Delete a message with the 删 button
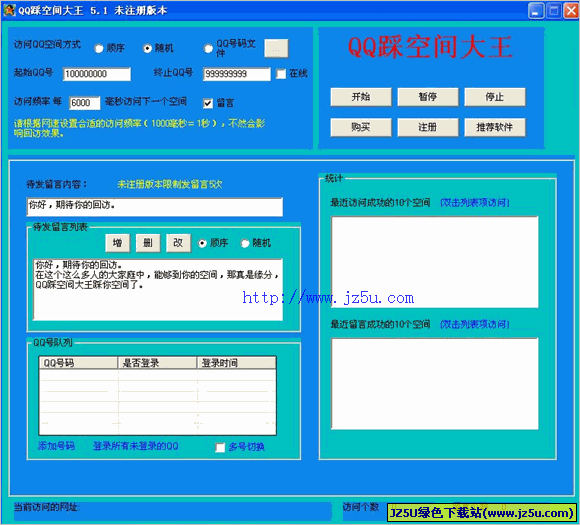580x525 pixels. pyautogui.click(x=148, y=243)
